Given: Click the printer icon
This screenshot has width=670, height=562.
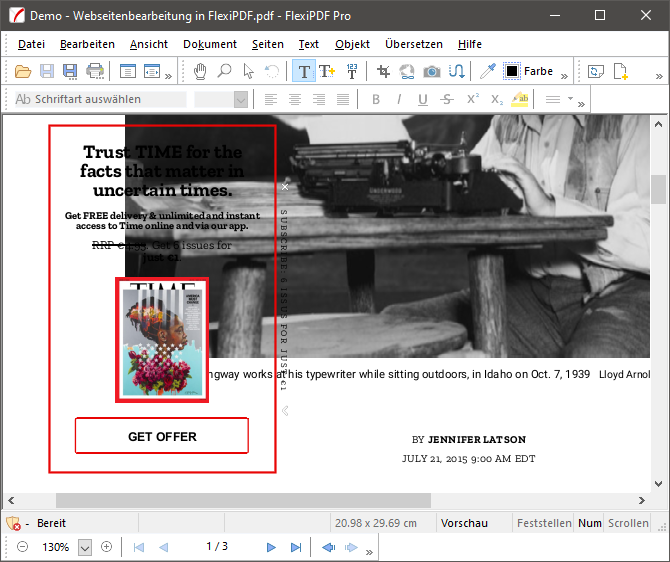Looking at the screenshot, I should pos(95,71).
